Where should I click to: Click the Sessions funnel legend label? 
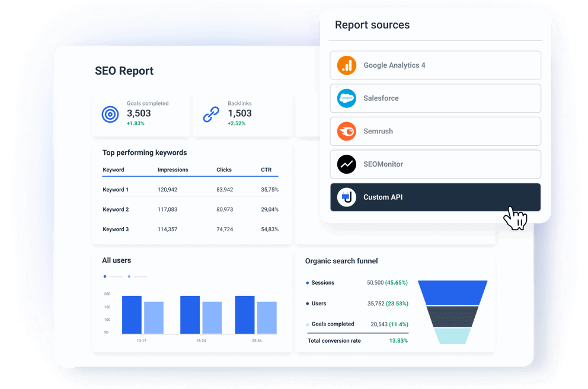tap(322, 283)
